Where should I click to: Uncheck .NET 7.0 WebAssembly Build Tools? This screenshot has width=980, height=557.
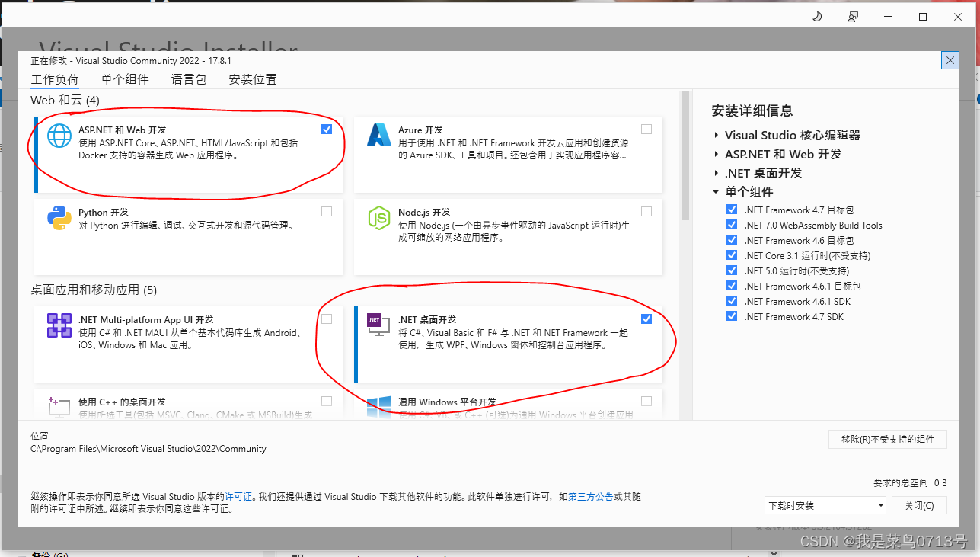[732, 225]
